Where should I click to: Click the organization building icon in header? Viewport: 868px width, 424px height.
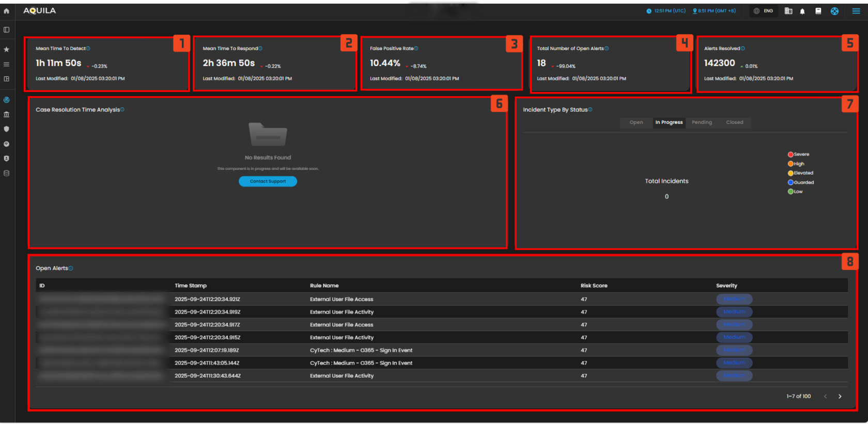[788, 11]
